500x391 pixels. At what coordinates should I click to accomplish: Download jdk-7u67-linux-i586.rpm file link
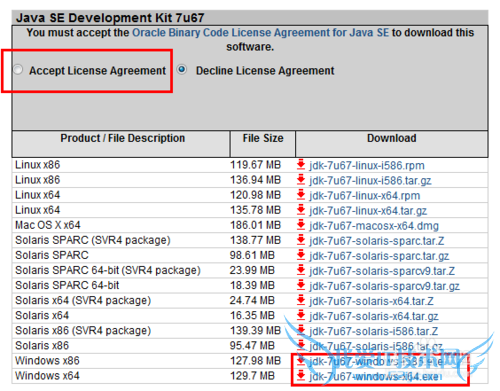coord(367,165)
